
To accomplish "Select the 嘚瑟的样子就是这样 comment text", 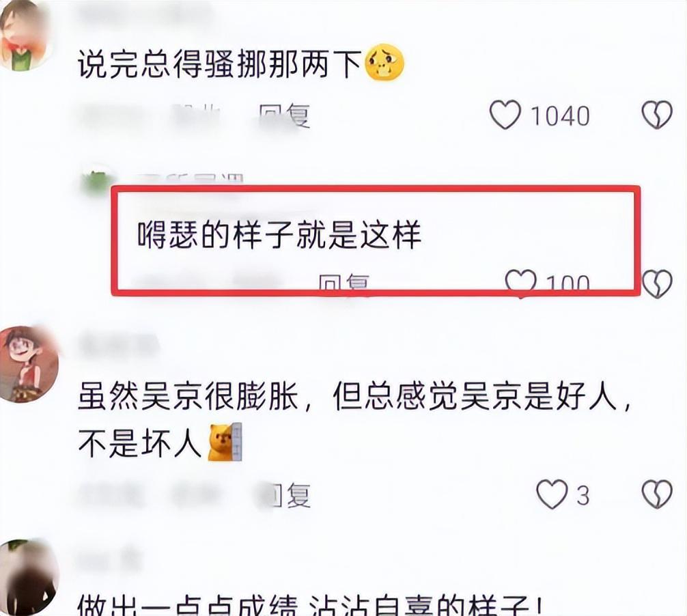I will pos(279,234).
